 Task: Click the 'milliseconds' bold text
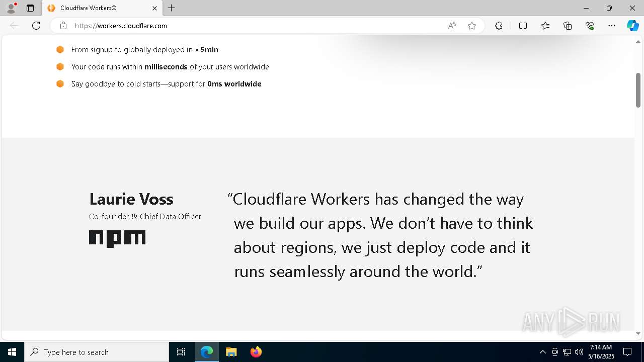(166, 67)
